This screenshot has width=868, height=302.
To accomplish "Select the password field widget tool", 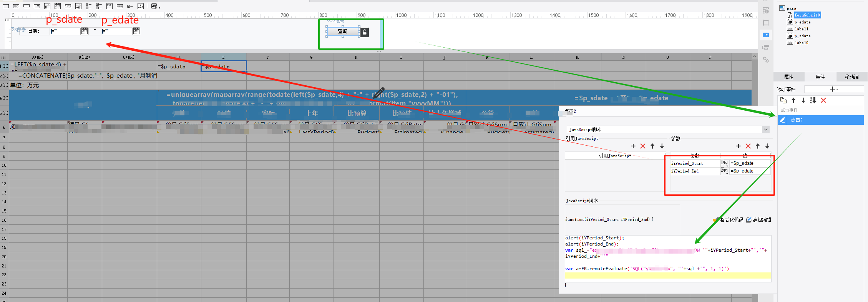I will (120, 6).
